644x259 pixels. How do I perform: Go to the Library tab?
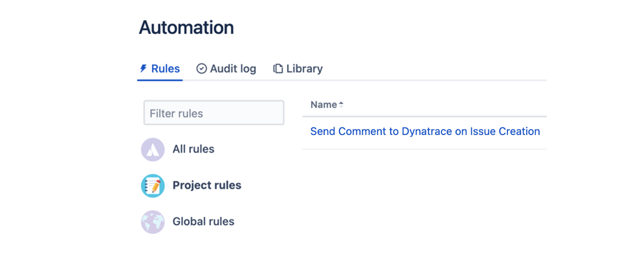304,68
